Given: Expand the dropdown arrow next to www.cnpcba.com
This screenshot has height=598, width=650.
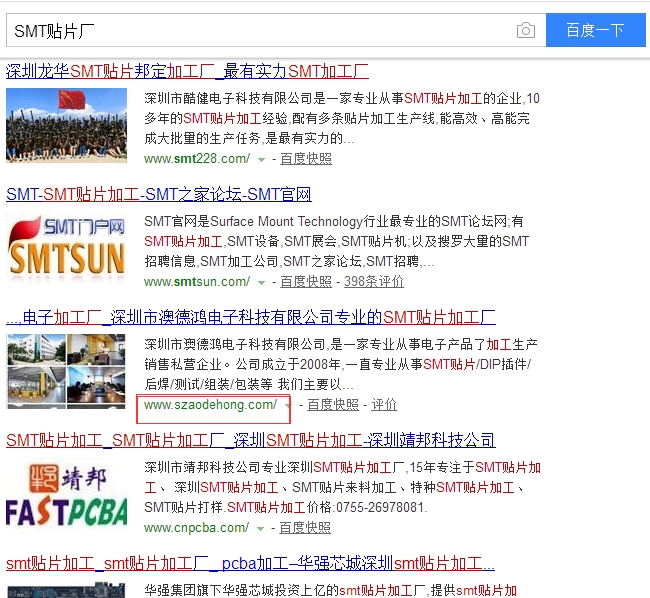Looking at the screenshot, I should click(x=260, y=529).
